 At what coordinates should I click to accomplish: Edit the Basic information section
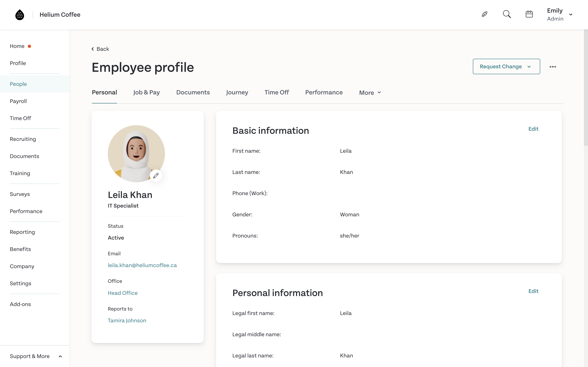(533, 129)
